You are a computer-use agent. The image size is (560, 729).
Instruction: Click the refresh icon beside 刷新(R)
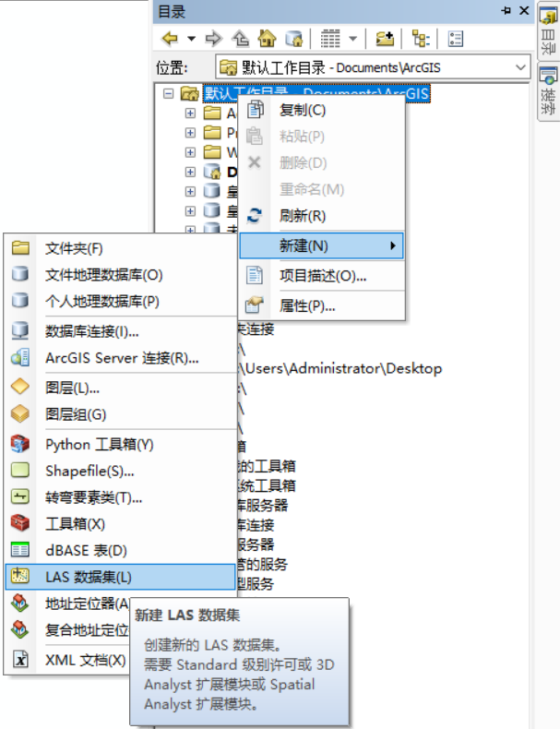[x=255, y=216]
